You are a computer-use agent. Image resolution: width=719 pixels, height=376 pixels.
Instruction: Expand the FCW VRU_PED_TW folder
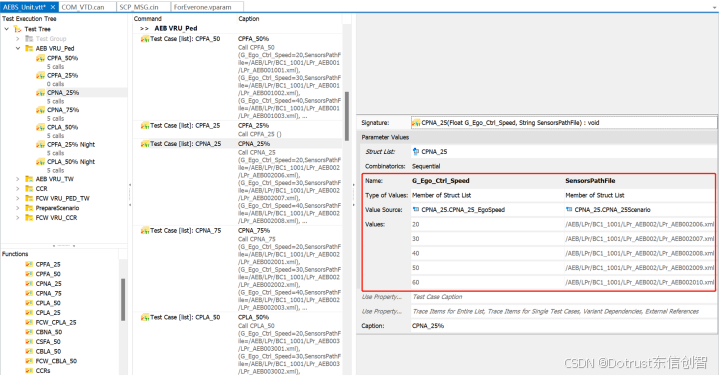point(18,198)
